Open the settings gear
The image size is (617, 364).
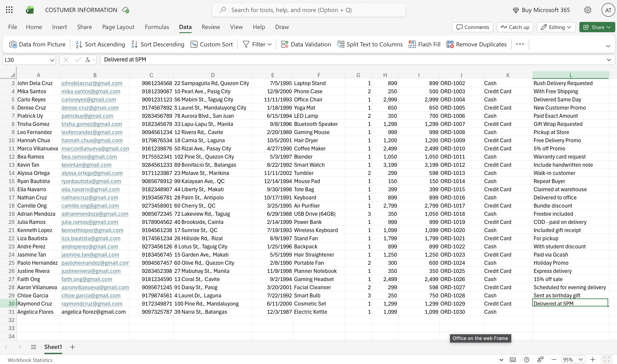click(x=588, y=10)
